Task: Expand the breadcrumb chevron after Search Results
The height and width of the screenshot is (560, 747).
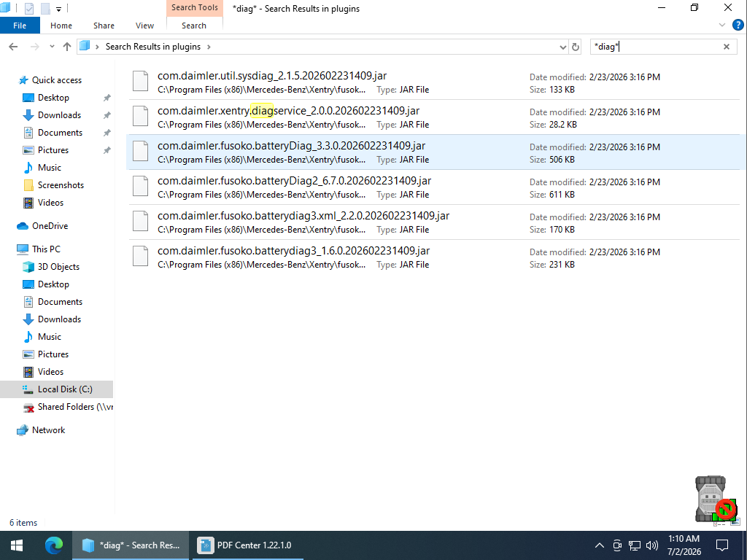Action: pos(209,47)
